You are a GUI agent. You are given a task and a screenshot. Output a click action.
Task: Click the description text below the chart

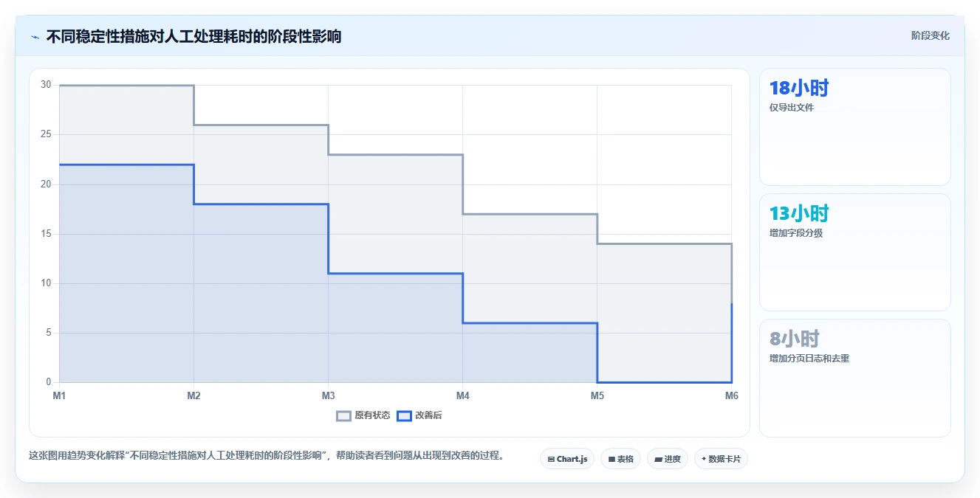[x=269, y=456]
